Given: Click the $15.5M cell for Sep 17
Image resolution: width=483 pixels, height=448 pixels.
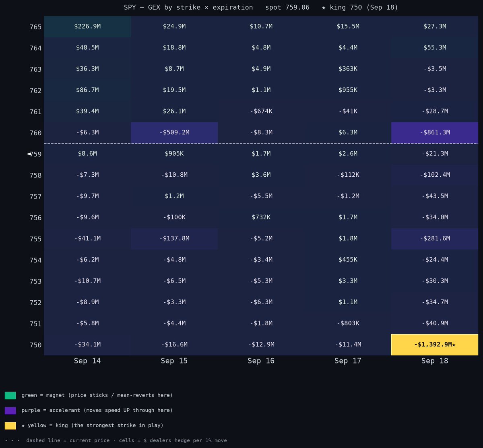Looking at the screenshot, I should tap(348, 27).
